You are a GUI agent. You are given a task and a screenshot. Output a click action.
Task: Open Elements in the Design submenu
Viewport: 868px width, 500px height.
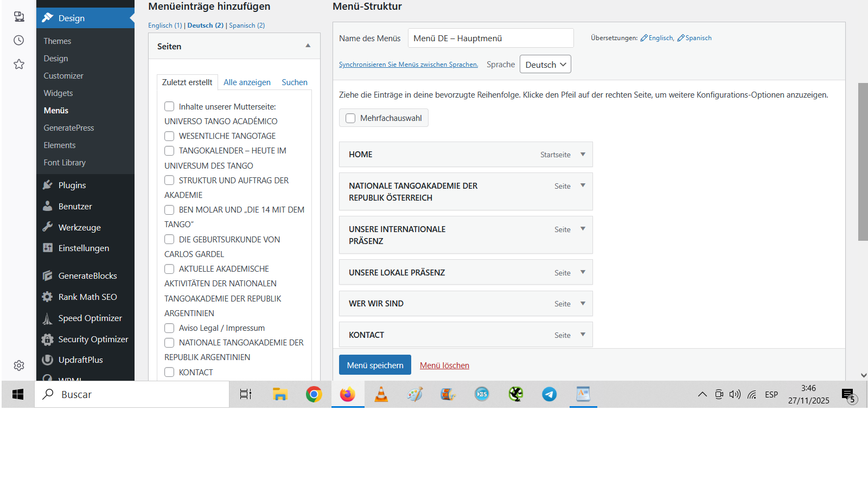point(60,145)
